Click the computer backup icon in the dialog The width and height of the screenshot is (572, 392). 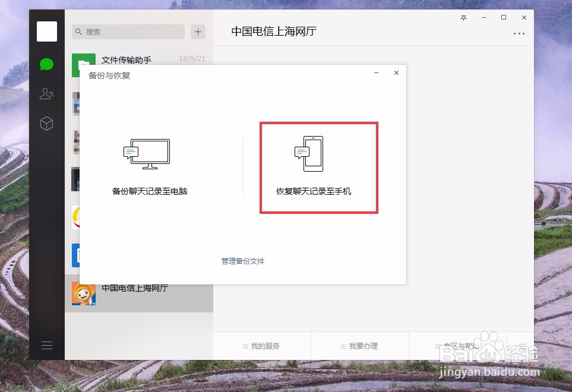click(147, 153)
